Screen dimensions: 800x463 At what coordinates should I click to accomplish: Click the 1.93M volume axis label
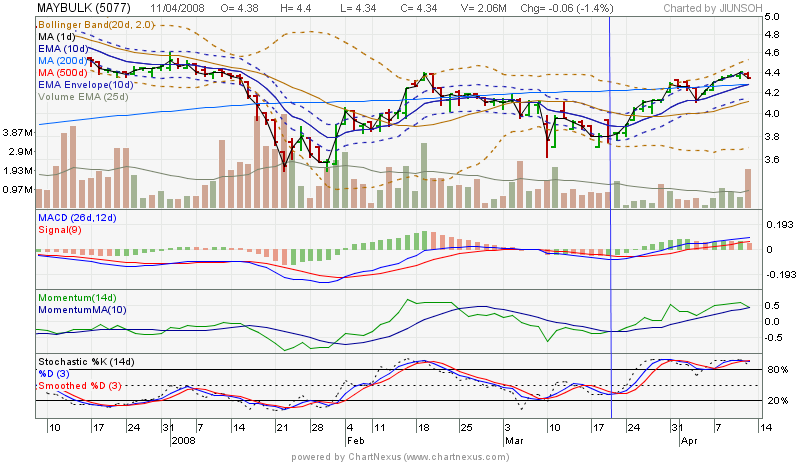tap(17, 170)
